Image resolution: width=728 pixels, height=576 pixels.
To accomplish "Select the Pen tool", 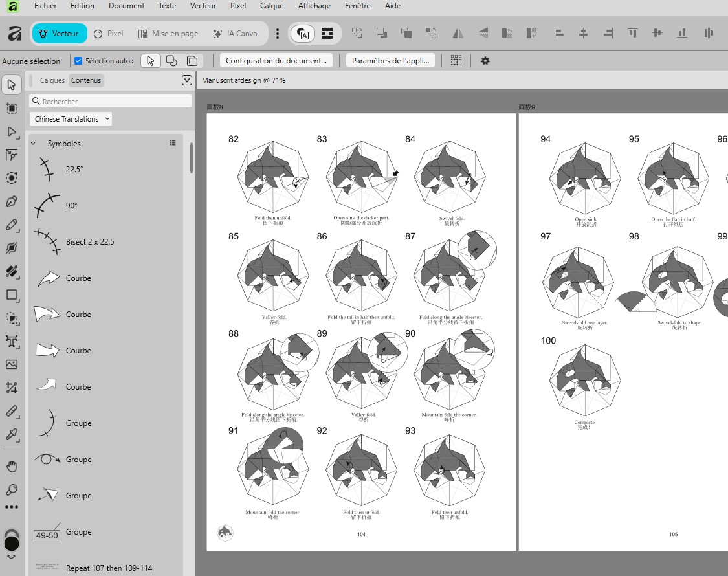I will 12,202.
